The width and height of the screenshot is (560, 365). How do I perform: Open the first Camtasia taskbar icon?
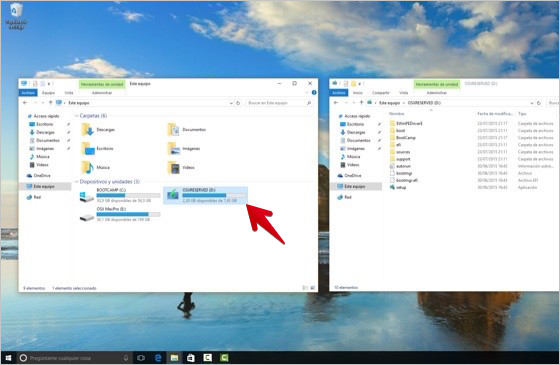208,358
